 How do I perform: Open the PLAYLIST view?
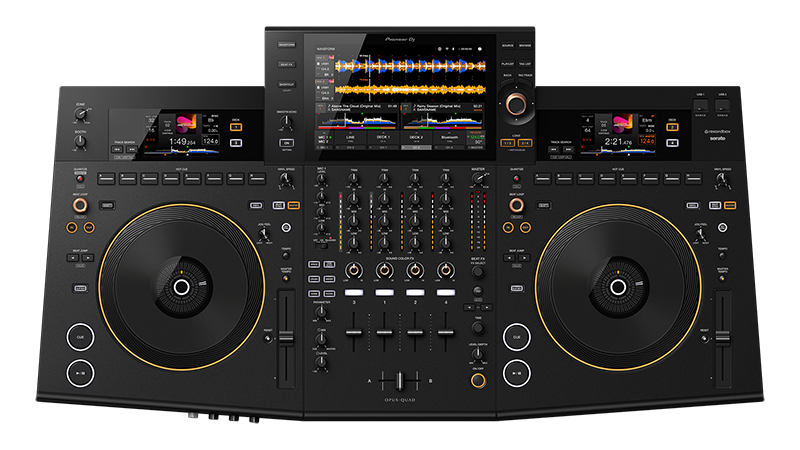click(x=508, y=63)
